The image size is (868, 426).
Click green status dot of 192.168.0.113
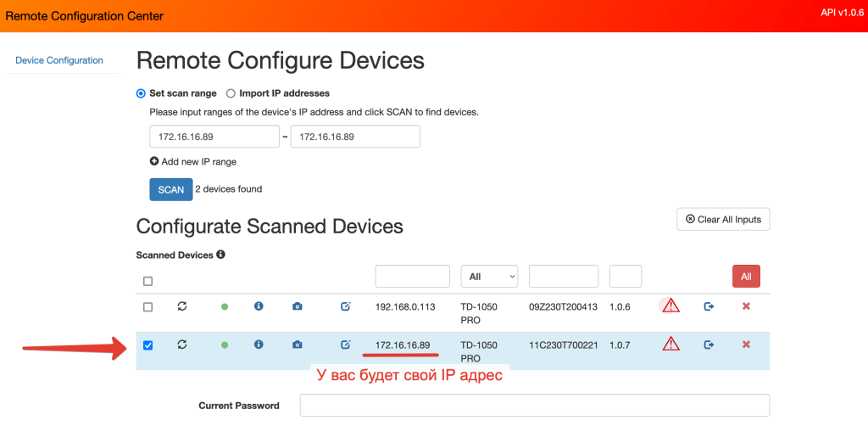point(225,307)
